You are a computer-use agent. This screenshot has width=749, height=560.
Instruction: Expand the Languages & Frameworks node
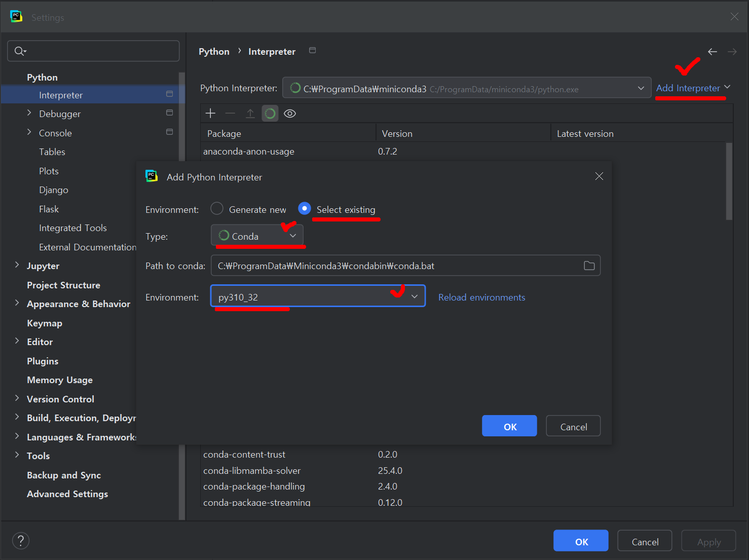[x=17, y=436]
